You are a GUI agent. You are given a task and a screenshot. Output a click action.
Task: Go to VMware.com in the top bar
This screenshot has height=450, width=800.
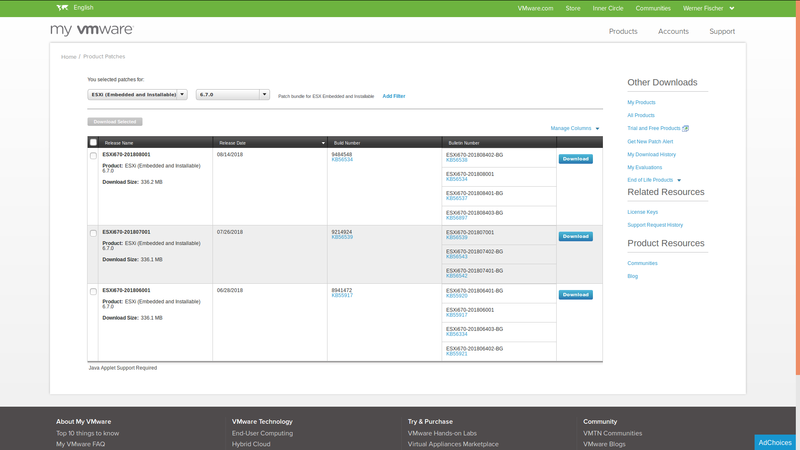(535, 8)
